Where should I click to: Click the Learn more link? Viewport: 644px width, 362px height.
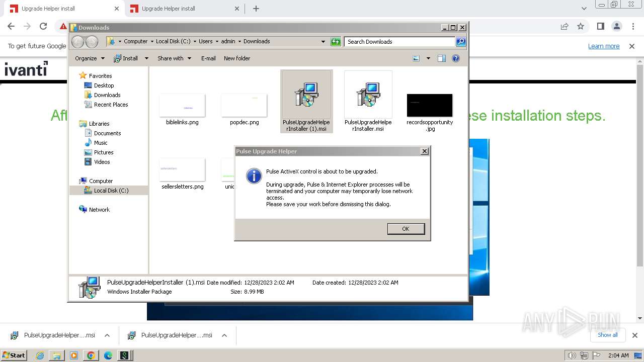point(604,46)
